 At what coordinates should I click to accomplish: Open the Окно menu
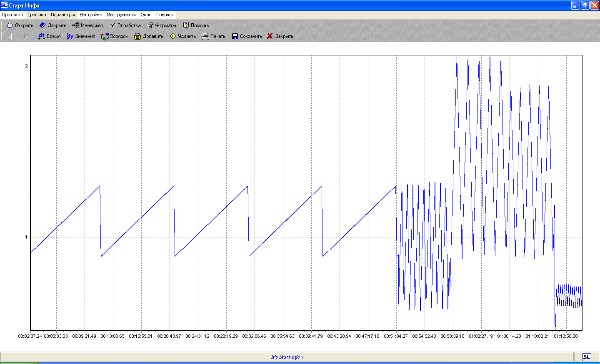click(x=146, y=15)
